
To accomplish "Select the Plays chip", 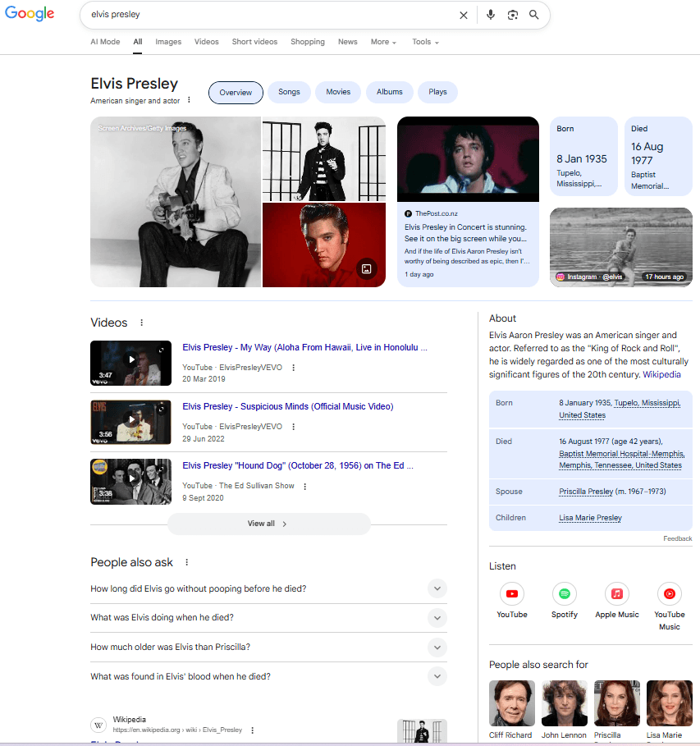I will (x=437, y=92).
